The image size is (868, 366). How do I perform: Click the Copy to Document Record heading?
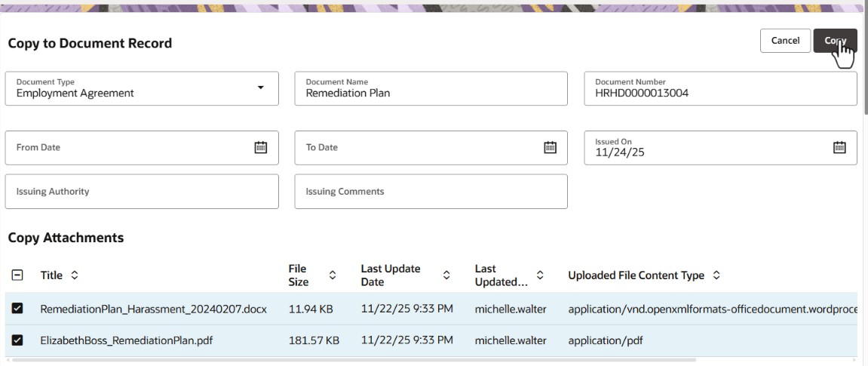point(90,42)
